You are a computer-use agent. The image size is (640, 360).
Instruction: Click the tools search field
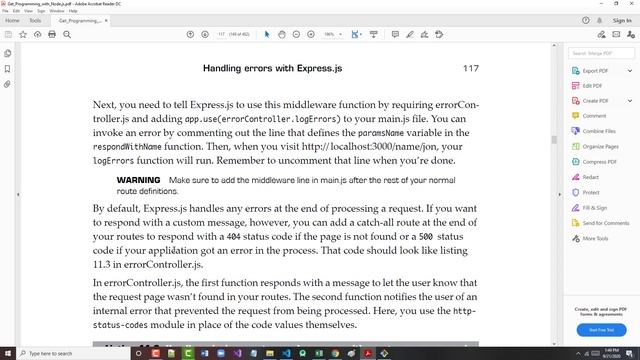(x=601, y=53)
